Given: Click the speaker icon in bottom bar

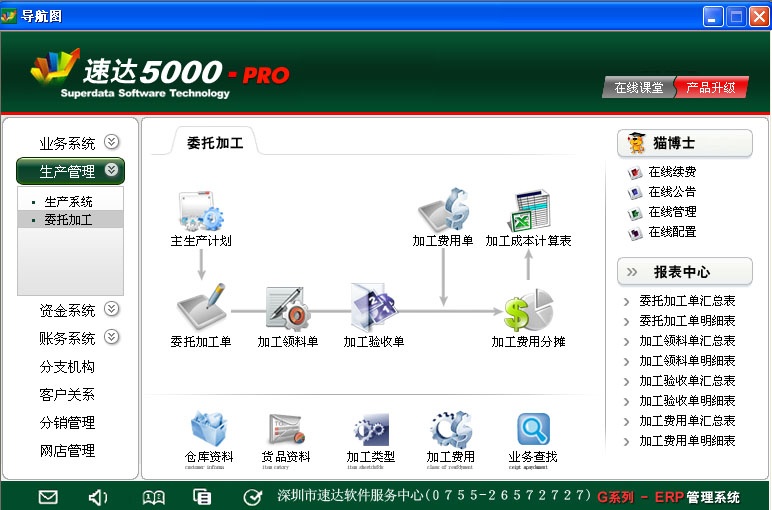Looking at the screenshot, I should pyautogui.click(x=98, y=497).
